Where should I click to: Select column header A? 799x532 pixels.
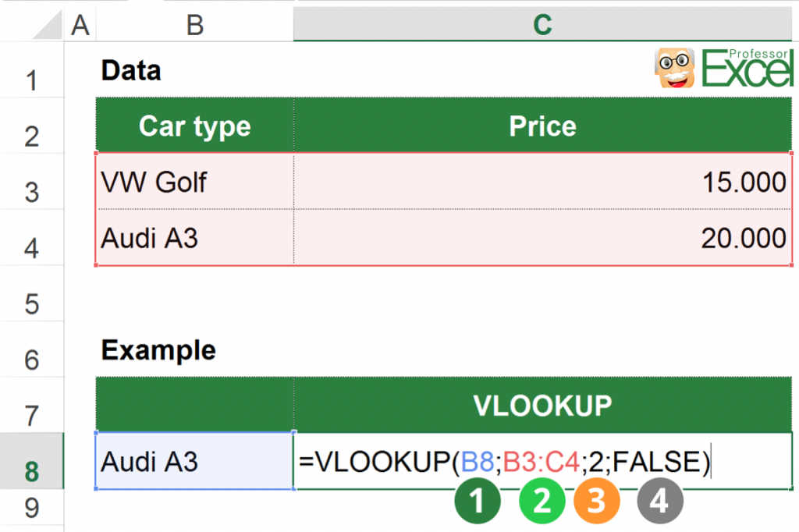tap(80, 23)
